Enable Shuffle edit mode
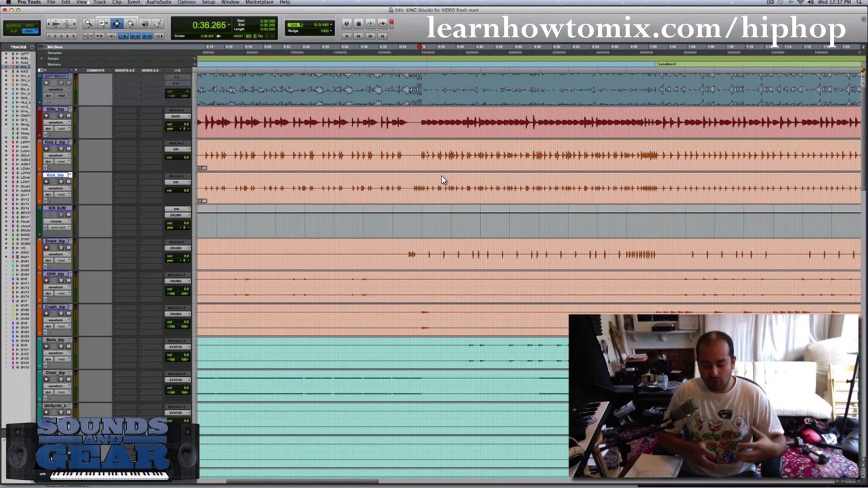Screen dimensions: 868x488 (x=13, y=26)
